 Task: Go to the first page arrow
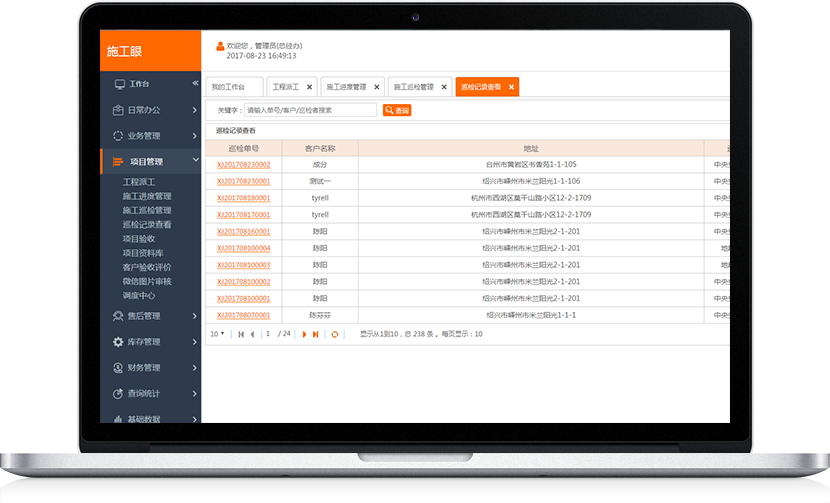tap(241, 334)
